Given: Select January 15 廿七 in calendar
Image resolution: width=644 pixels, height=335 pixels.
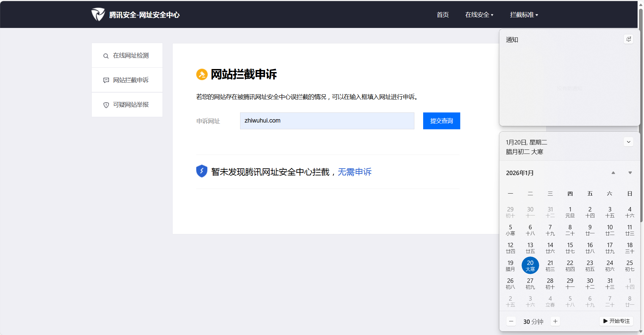Looking at the screenshot, I should [570, 248].
